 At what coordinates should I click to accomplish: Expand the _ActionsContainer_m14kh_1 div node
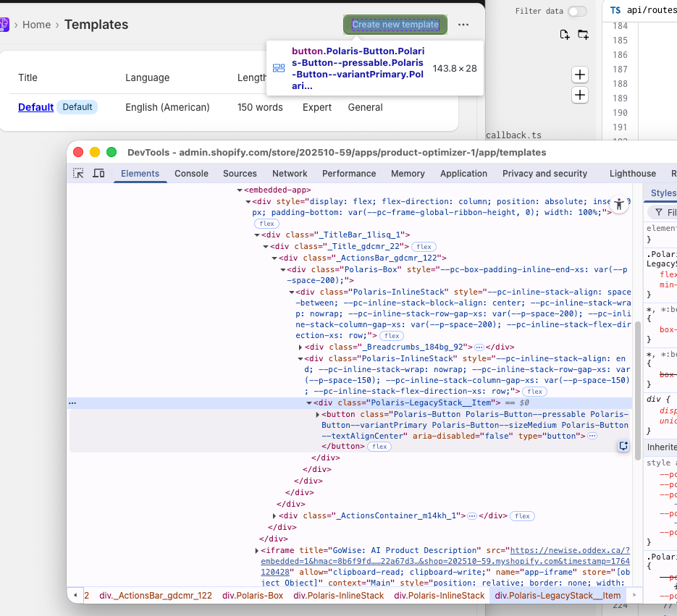click(x=274, y=516)
